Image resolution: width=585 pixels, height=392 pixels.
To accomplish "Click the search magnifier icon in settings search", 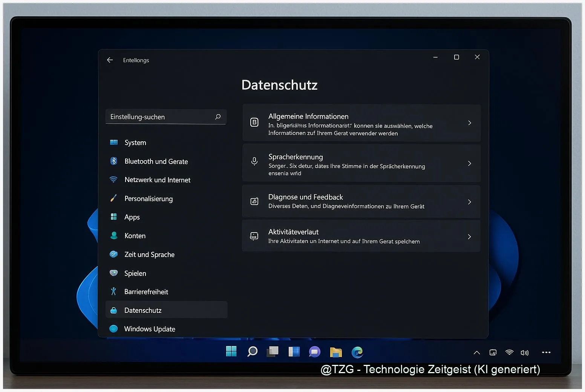I will pos(218,117).
